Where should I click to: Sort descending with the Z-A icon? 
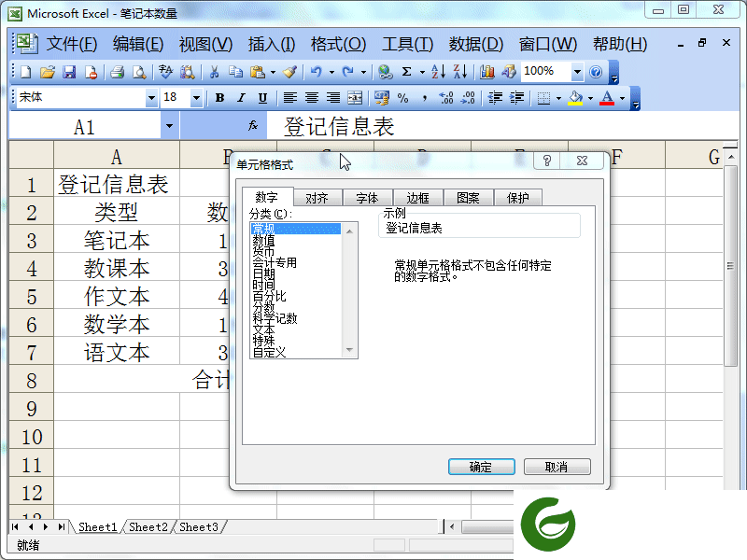pyautogui.click(x=459, y=72)
